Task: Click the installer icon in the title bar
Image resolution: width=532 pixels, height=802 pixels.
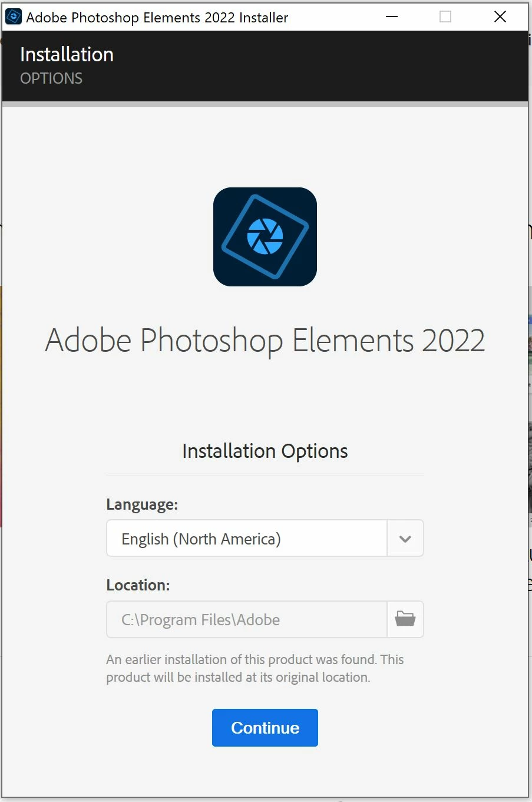Action: (x=14, y=17)
